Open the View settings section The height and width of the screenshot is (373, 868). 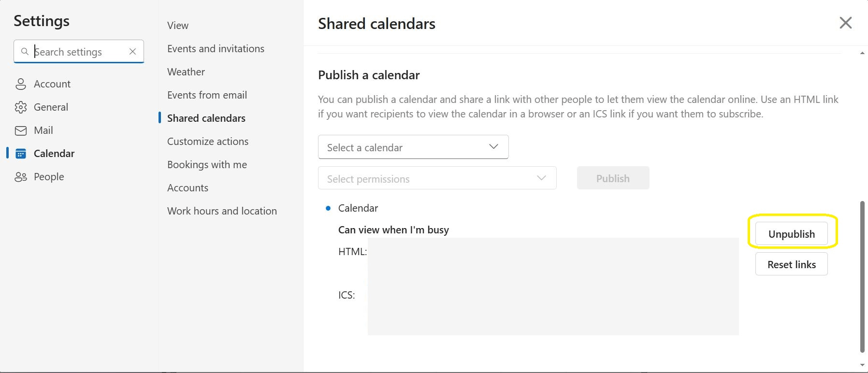pos(178,26)
